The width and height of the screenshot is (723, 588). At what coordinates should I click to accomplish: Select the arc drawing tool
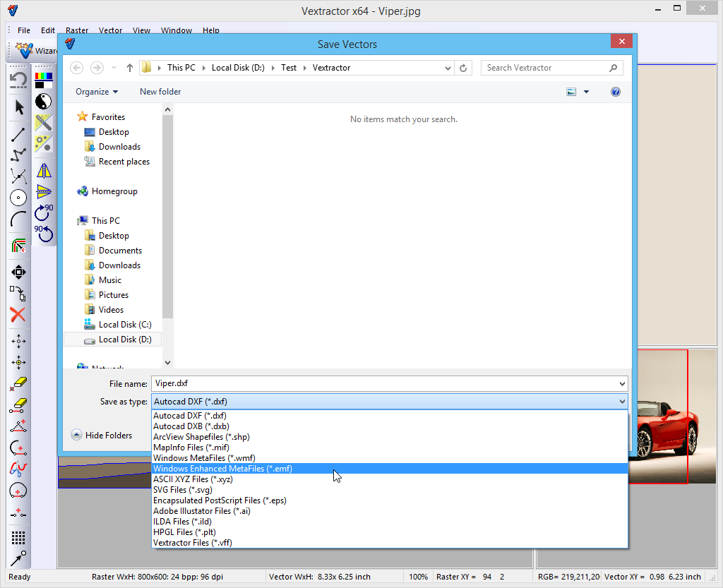click(x=19, y=220)
